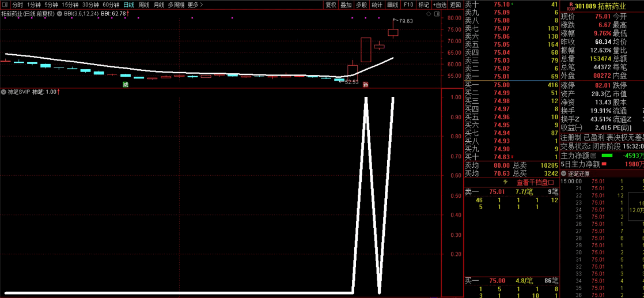This screenshot has height=298, width=644.
Task: Click the 叠加 overlay button
Action: pyautogui.click(x=346, y=5)
